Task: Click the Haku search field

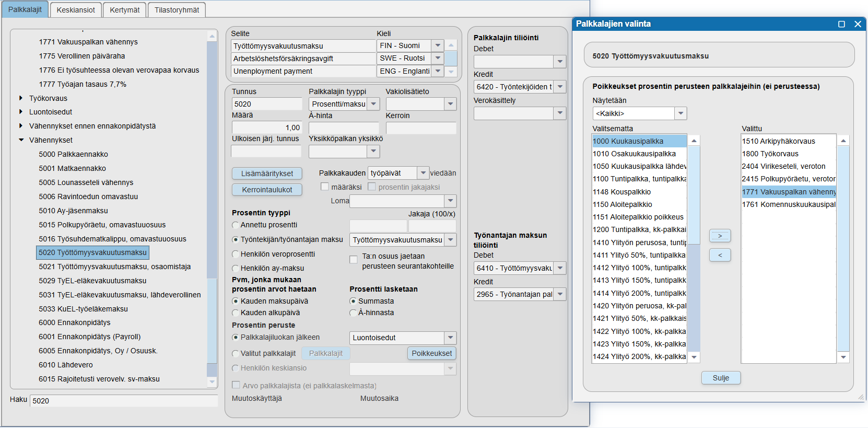Action: (x=124, y=401)
